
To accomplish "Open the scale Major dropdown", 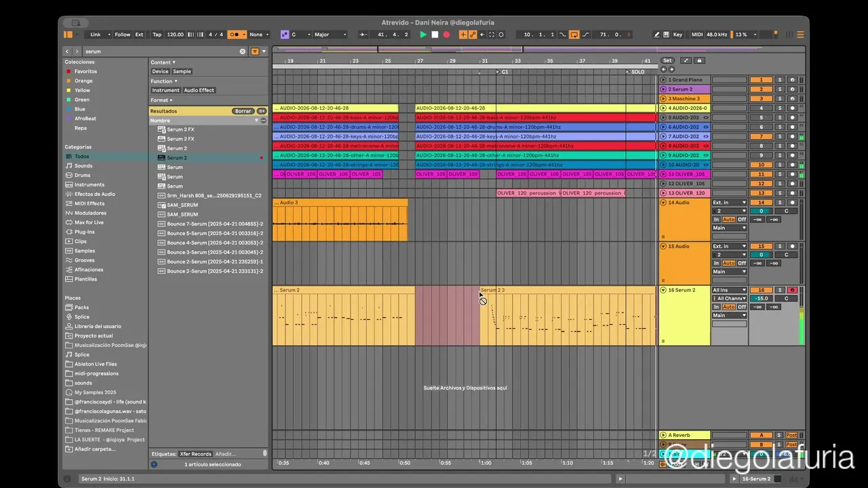I will 330,35.
